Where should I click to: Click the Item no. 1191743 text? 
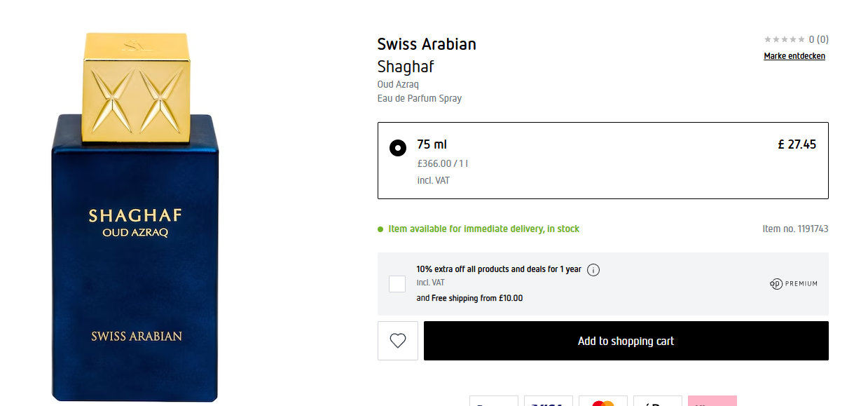tap(795, 229)
